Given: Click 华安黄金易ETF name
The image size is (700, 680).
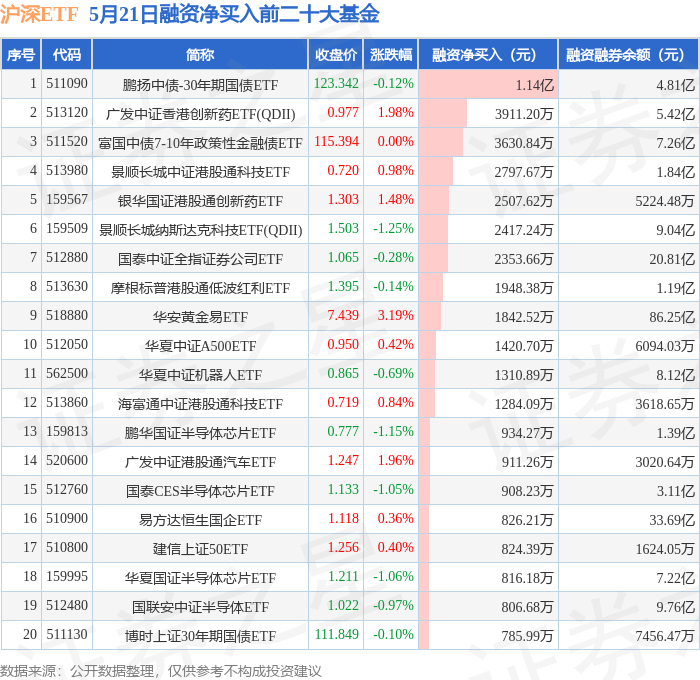Looking at the screenshot, I should point(200,317).
